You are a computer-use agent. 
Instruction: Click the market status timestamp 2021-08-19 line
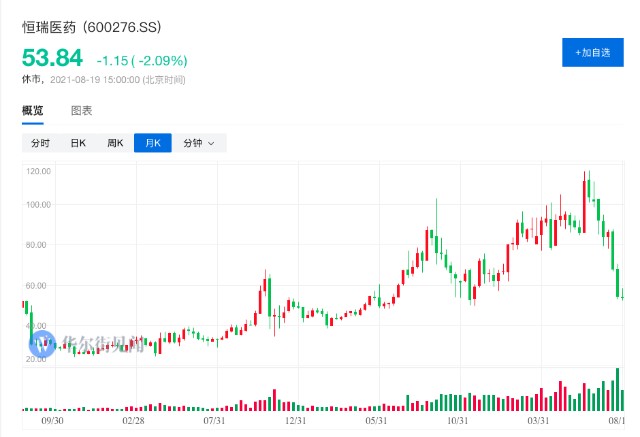pos(104,80)
